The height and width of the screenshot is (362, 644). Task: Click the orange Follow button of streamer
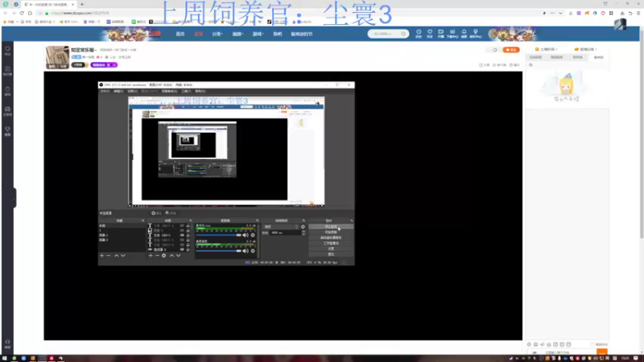pos(511,50)
